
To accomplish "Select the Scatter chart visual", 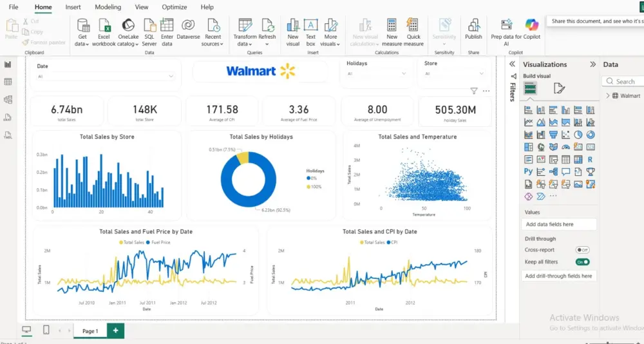I will click(x=565, y=135).
